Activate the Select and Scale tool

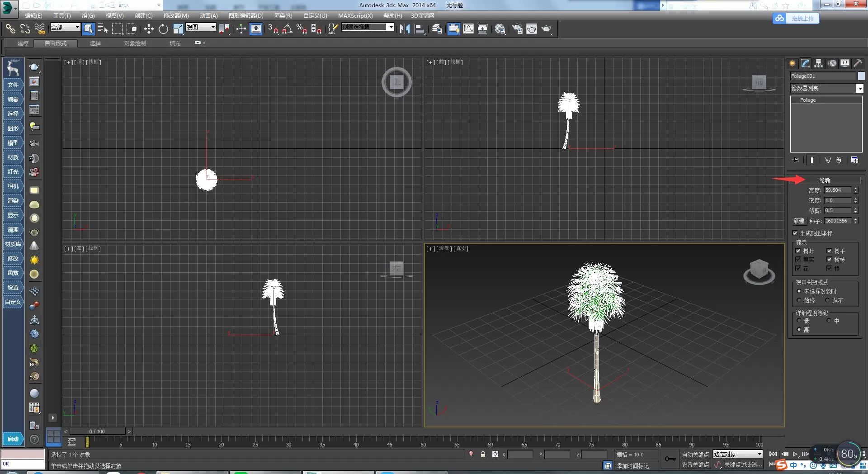pos(178,29)
